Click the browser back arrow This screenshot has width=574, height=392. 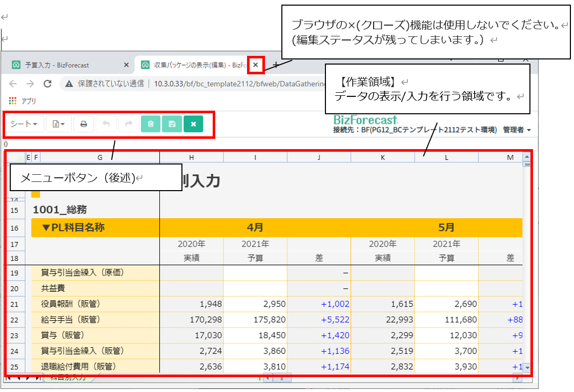(x=13, y=84)
